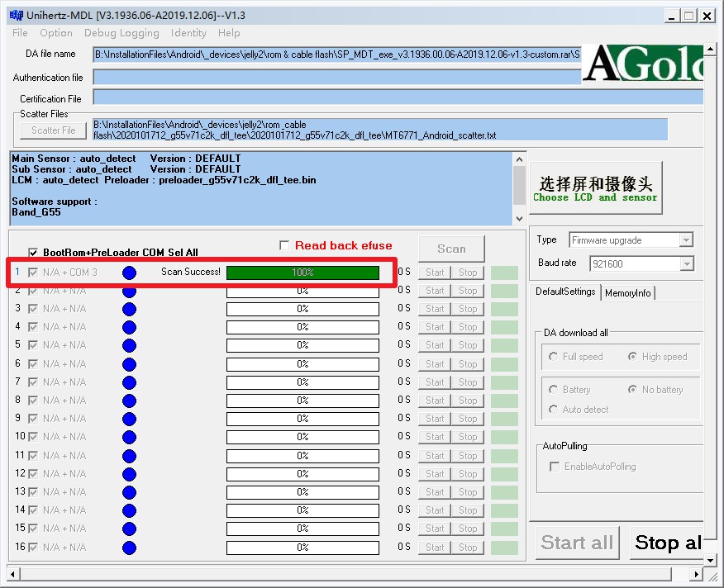Click the Stop all button
This screenshot has width=724, height=588.
667,543
